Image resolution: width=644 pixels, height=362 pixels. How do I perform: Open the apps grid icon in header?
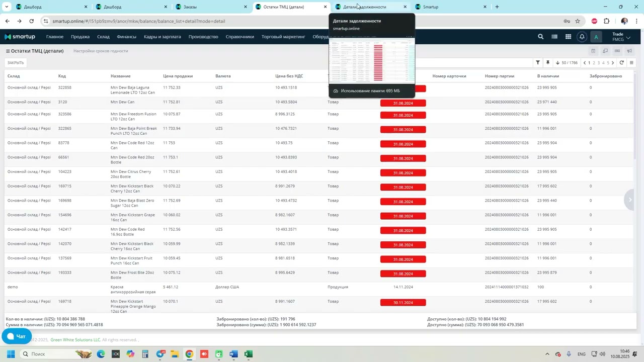[568, 37]
